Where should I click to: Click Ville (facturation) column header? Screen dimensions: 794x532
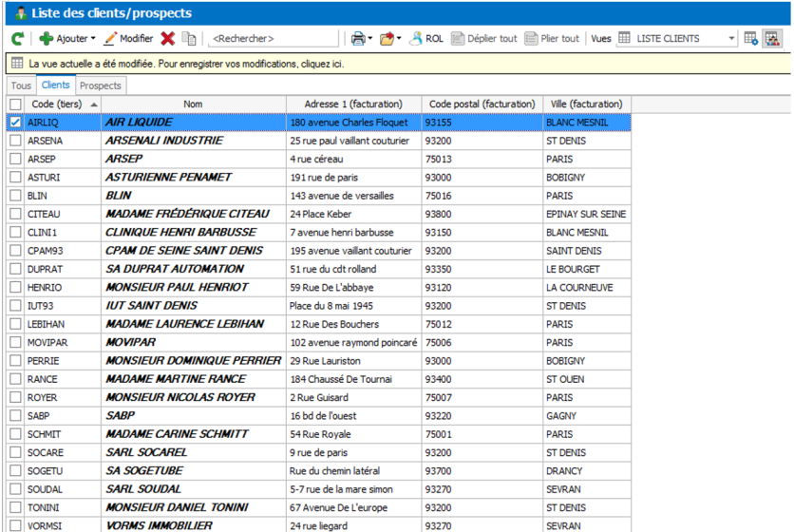coord(587,104)
